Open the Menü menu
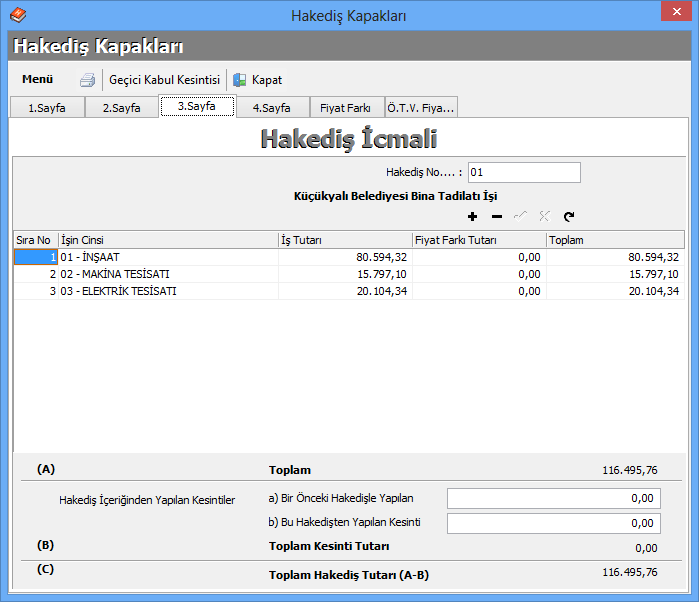Screen dimensions: 699x602 (38, 79)
